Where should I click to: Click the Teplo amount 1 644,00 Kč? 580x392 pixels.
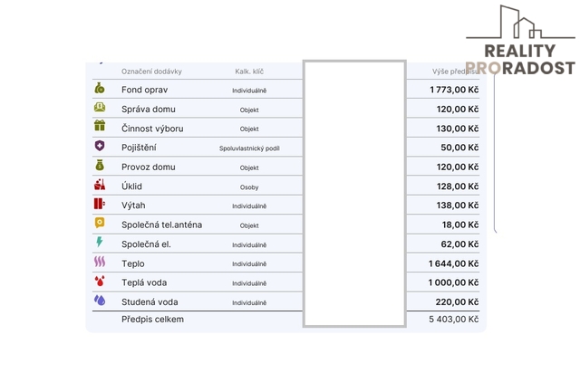click(x=453, y=263)
